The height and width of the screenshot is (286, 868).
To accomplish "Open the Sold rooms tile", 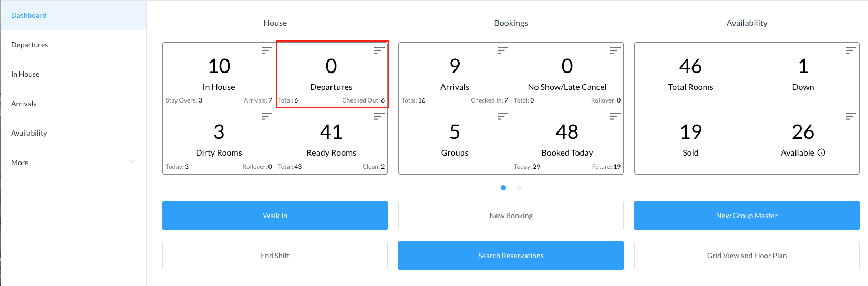I will [x=690, y=140].
